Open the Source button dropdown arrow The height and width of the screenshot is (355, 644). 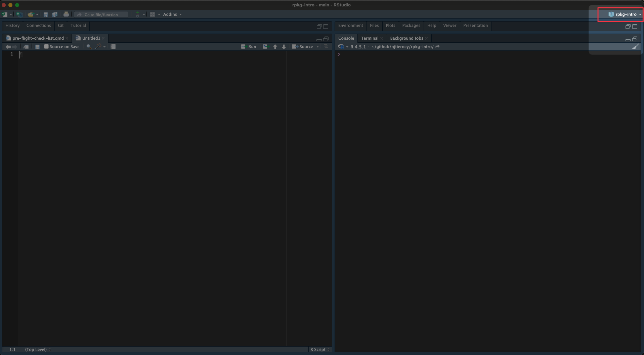[x=317, y=47]
